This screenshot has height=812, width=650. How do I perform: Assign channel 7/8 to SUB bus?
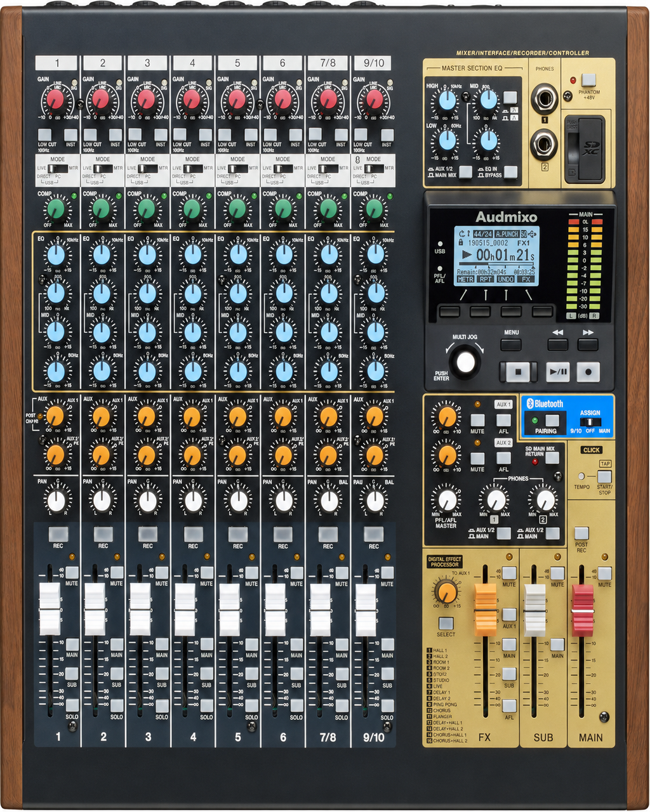pos(342,674)
